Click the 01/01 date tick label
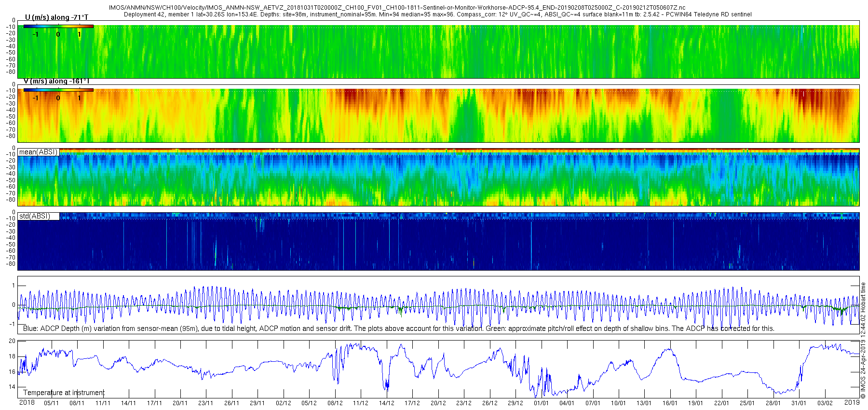The width and height of the screenshot is (868, 410). (x=541, y=403)
